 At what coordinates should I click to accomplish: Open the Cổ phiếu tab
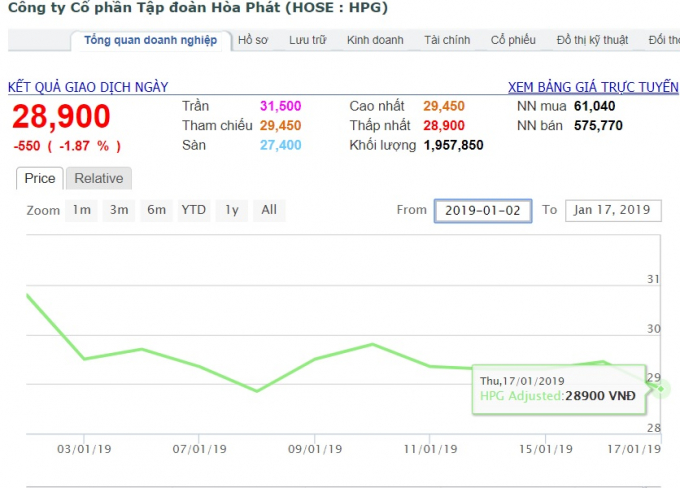pyautogui.click(x=513, y=40)
